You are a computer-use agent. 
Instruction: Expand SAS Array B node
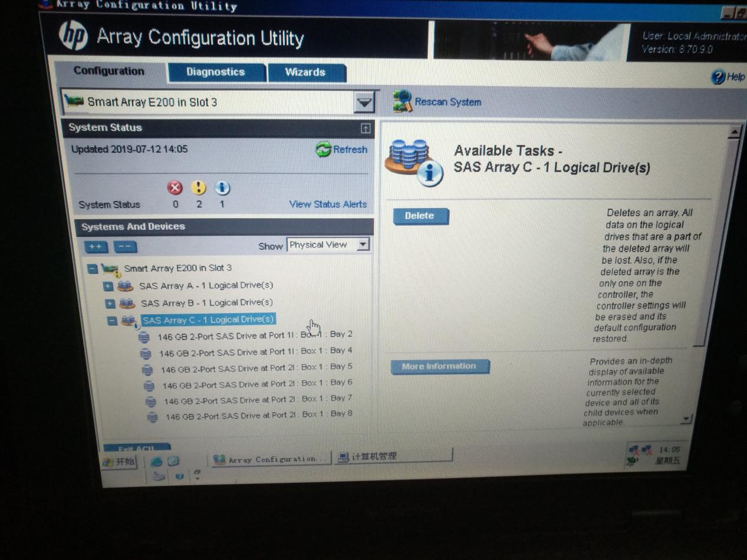[110, 304]
